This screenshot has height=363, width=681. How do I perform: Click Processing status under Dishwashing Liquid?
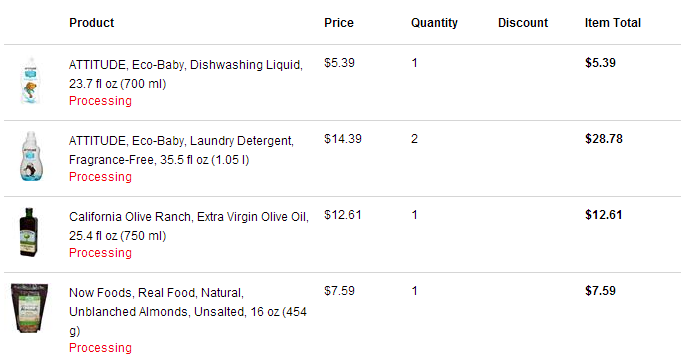(x=100, y=101)
